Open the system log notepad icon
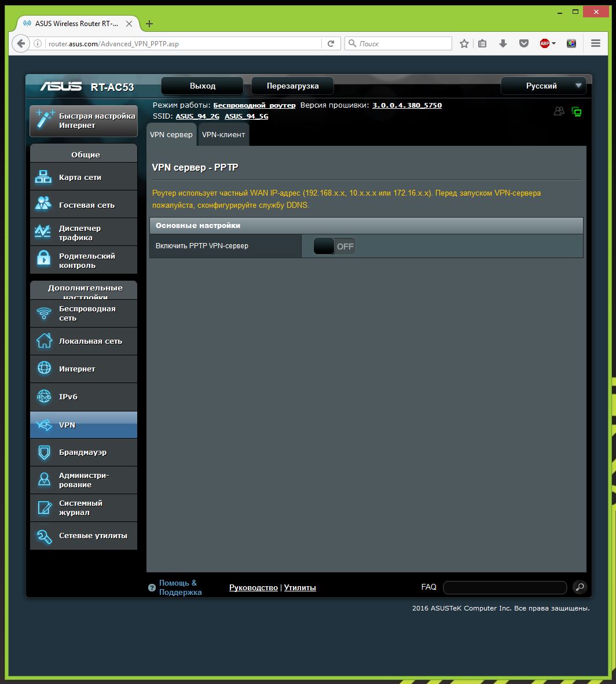 pyautogui.click(x=45, y=508)
